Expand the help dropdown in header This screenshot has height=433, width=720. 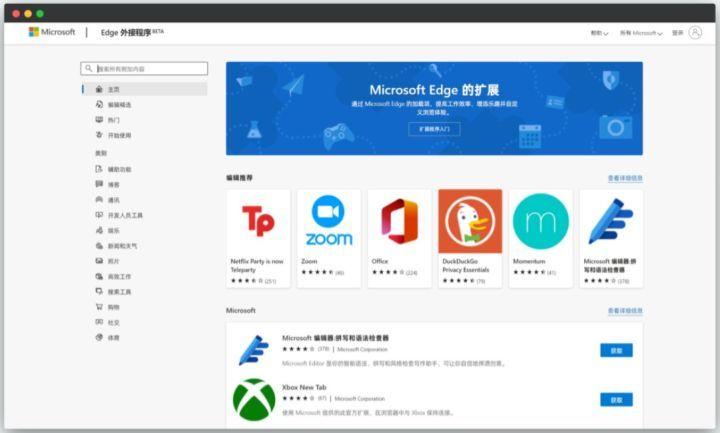(x=599, y=33)
